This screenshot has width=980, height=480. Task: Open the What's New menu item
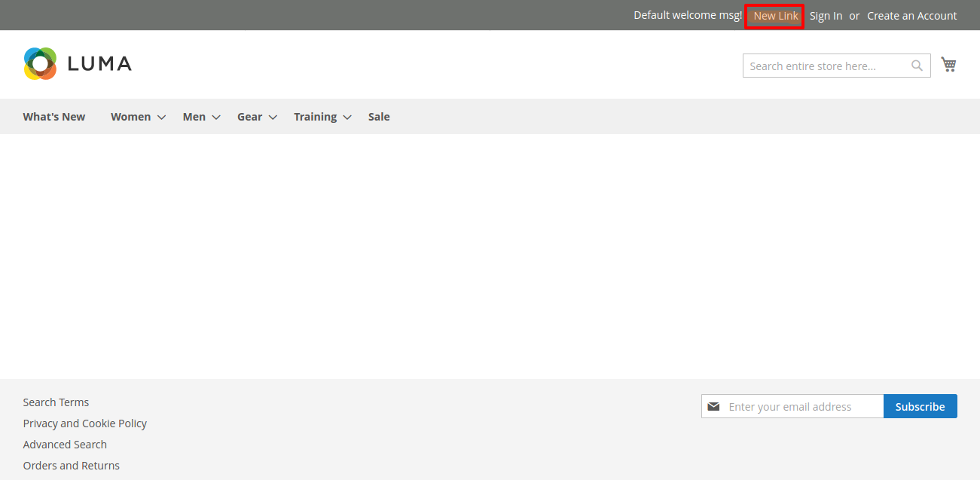tap(54, 116)
